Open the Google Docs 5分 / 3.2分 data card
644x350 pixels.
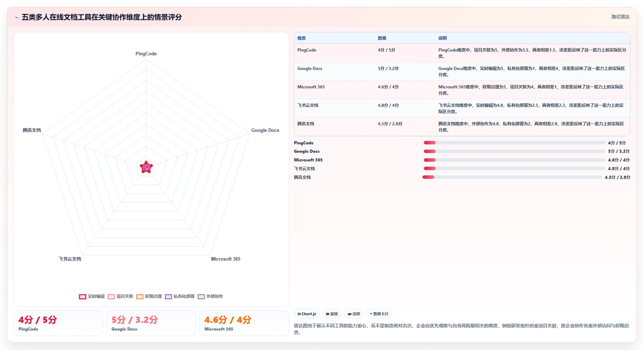[151, 323]
